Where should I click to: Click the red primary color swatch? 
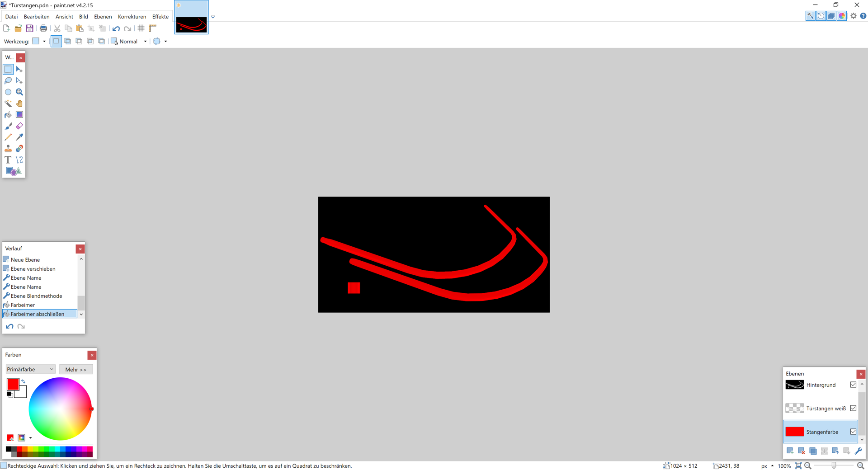tap(13, 384)
